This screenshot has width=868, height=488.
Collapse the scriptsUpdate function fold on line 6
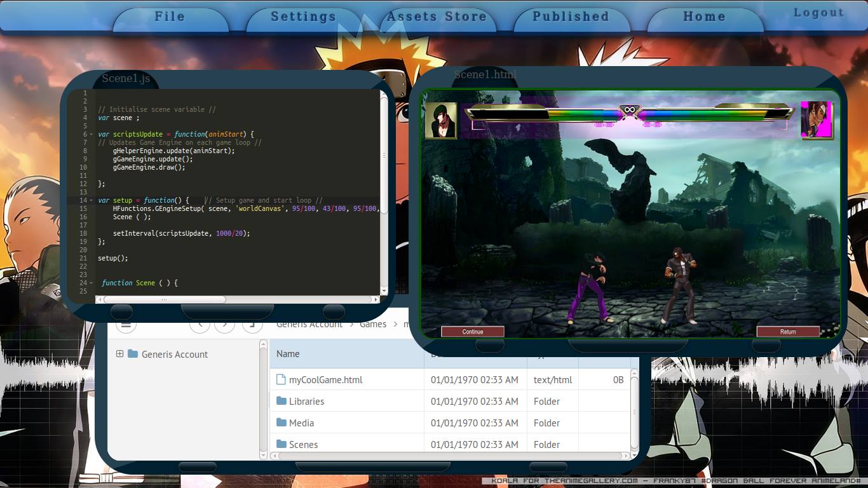(93, 135)
